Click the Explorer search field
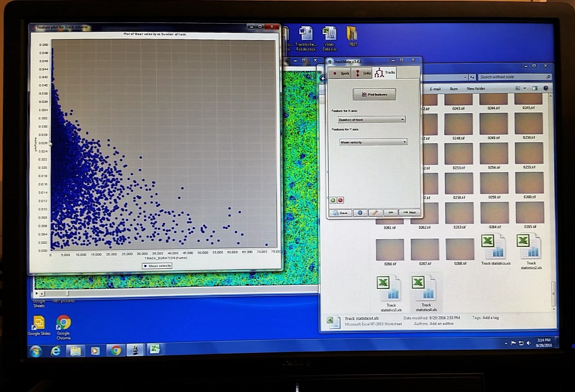575x392 pixels. [x=512, y=77]
